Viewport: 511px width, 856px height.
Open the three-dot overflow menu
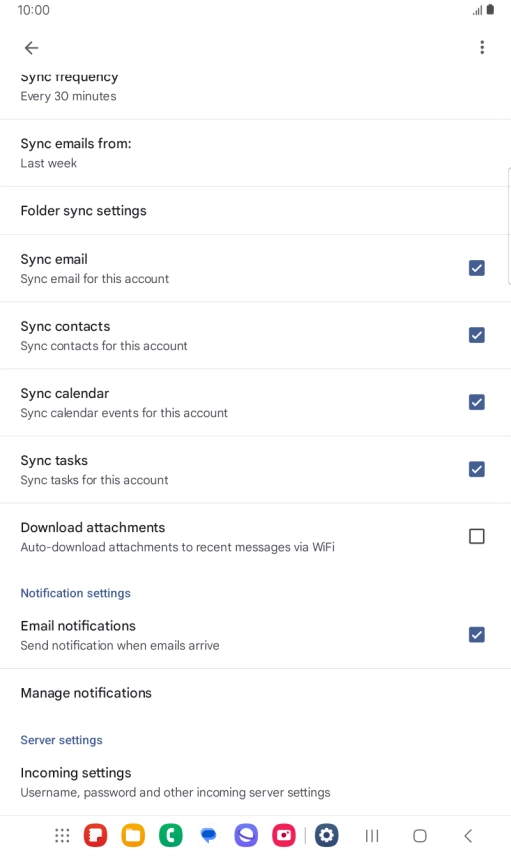tap(482, 47)
